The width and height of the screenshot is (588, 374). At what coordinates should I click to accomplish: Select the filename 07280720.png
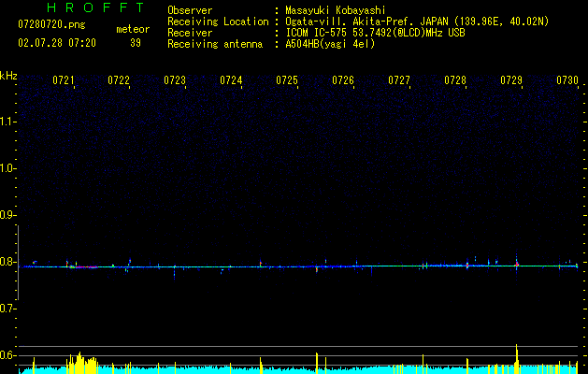51,25
